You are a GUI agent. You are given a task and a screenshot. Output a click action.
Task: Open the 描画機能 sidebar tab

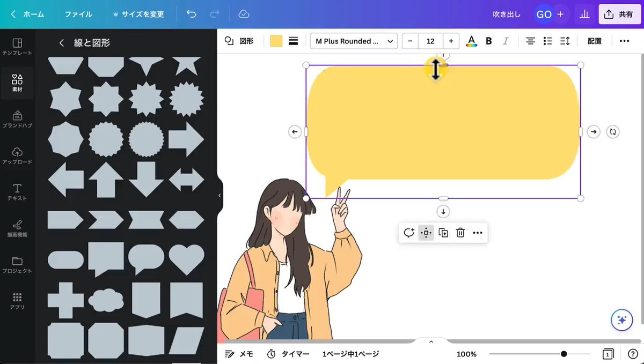[x=17, y=228]
